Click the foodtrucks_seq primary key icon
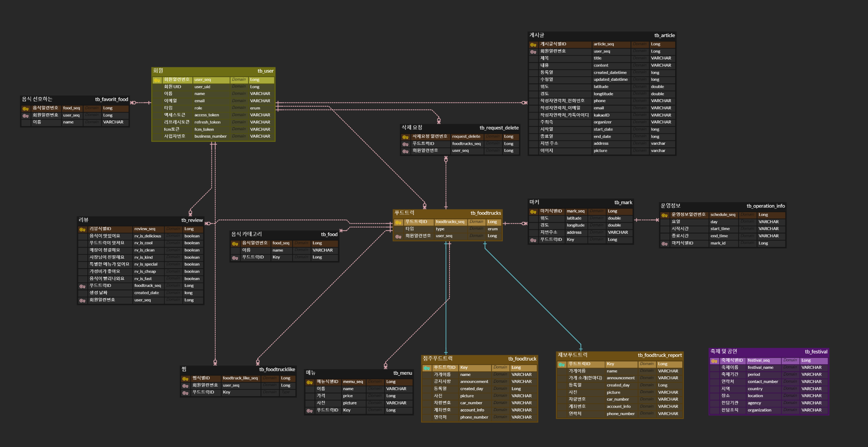This screenshot has height=447, width=868. 398,222
